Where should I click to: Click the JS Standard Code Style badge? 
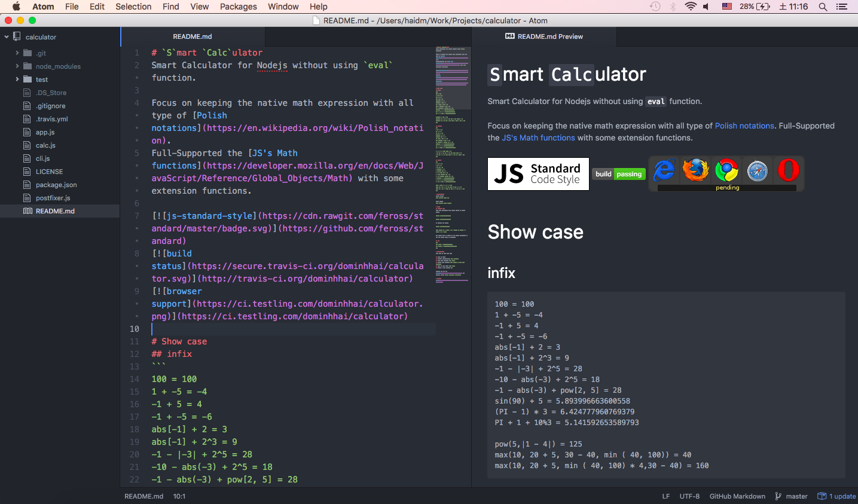538,174
